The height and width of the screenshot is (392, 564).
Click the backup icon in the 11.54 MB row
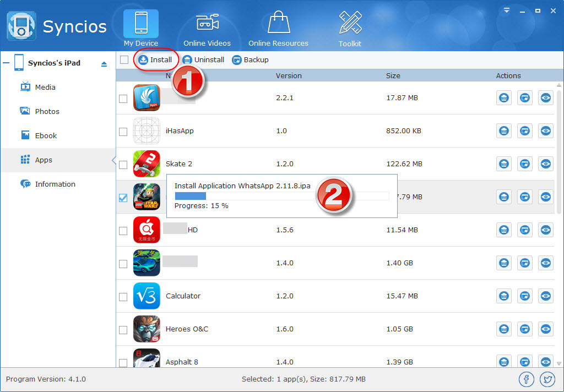(525, 230)
